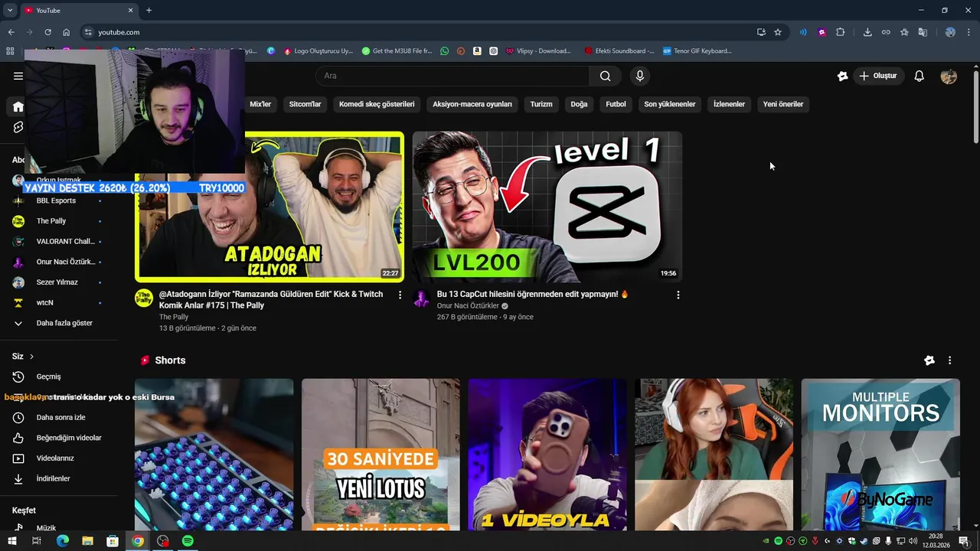Select Komedi skeç gösterileri chip
Image resolution: width=980 pixels, height=551 pixels.
coord(377,104)
